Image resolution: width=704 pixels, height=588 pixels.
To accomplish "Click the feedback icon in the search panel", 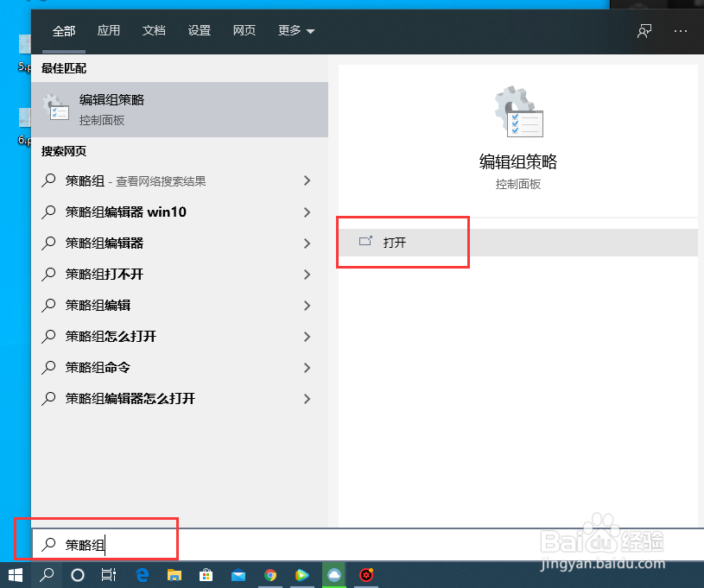I will [644, 30].
